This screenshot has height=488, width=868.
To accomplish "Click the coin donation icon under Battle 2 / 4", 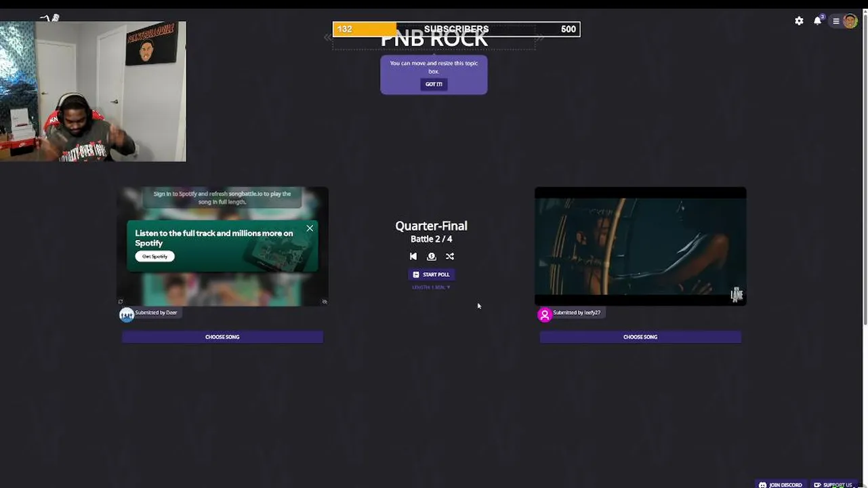I will [x=432, y=256].
